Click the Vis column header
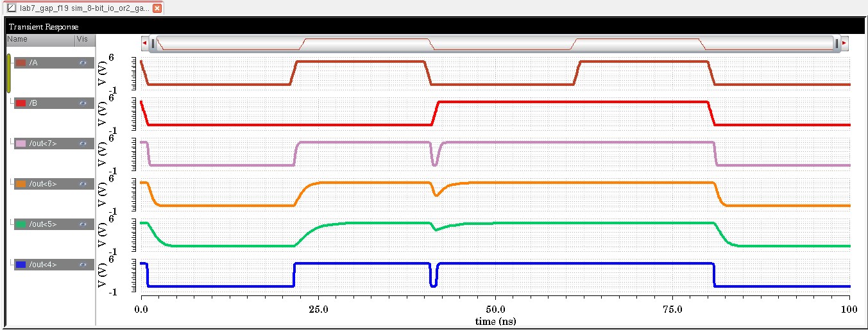 (x=84, y=39)
